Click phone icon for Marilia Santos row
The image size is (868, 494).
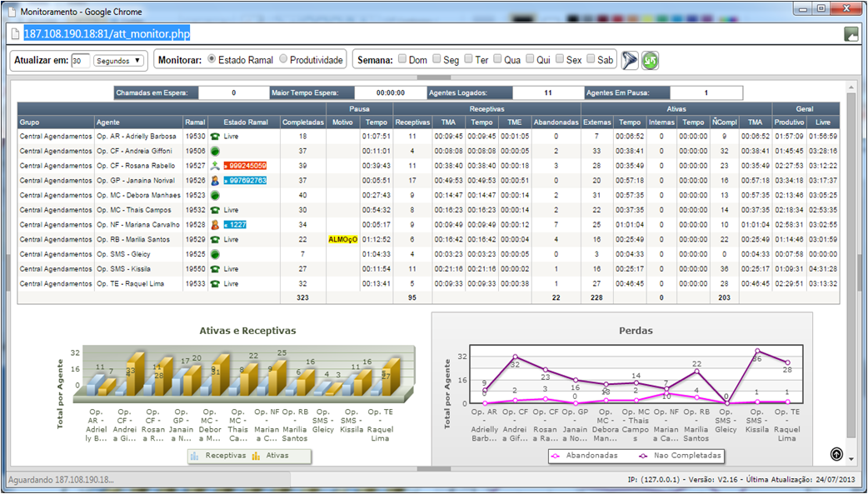coord(216,240)
